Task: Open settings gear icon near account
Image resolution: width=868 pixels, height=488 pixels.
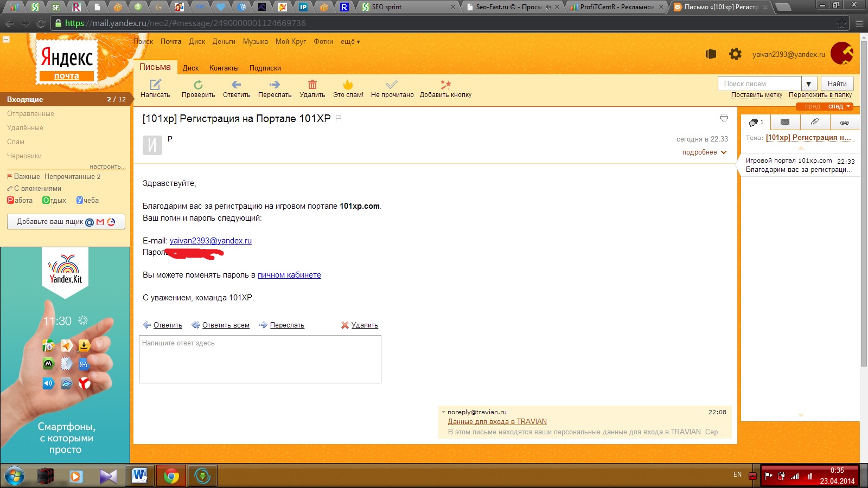Action: click(735, 54)
